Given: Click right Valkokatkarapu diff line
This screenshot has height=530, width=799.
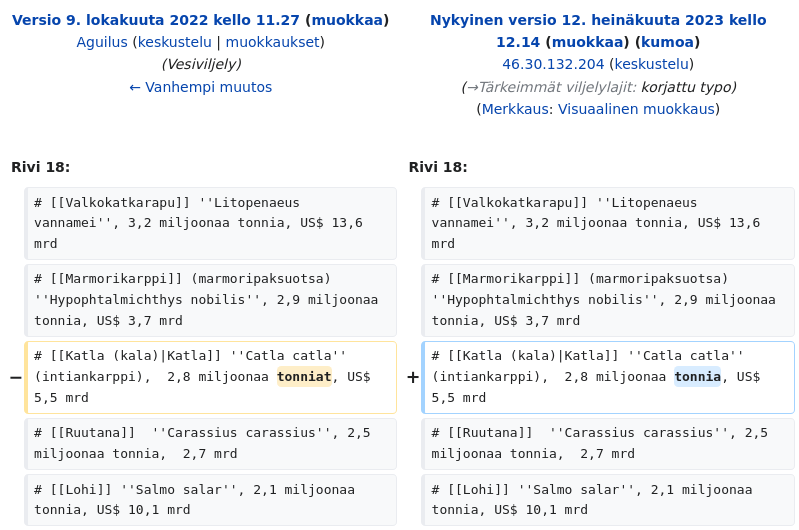Looking at the screenshot, I should point(608,223).
